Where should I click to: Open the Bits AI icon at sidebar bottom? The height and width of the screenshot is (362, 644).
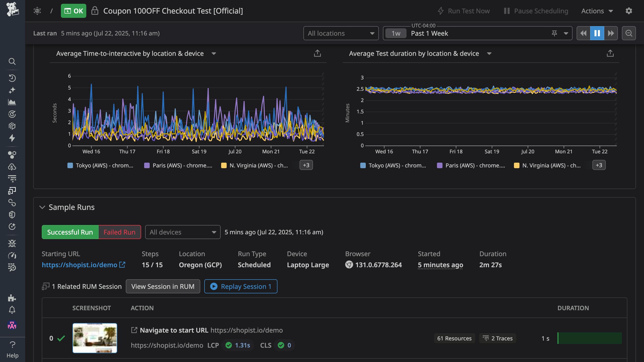click(x=12, y=325)
